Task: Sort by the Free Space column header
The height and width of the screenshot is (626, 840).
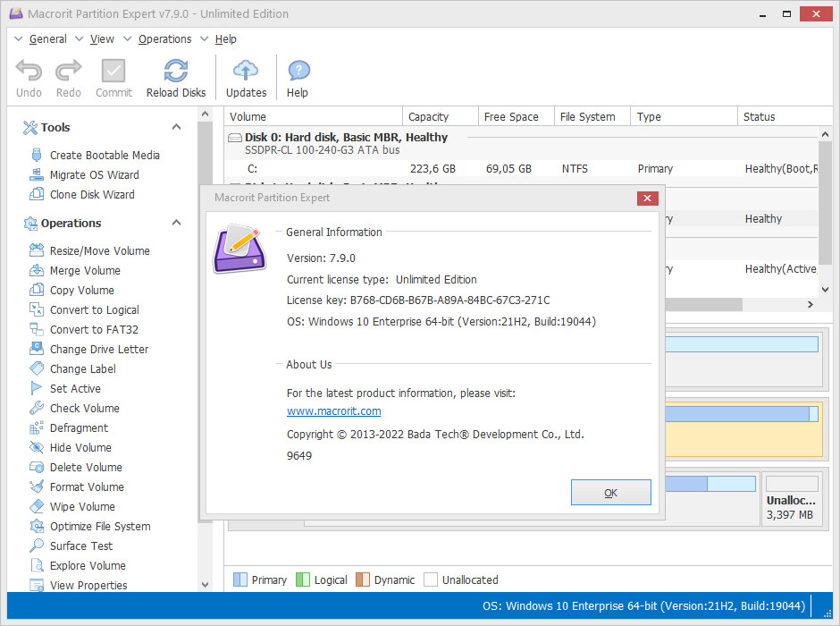Action: (x=517, y=117)
